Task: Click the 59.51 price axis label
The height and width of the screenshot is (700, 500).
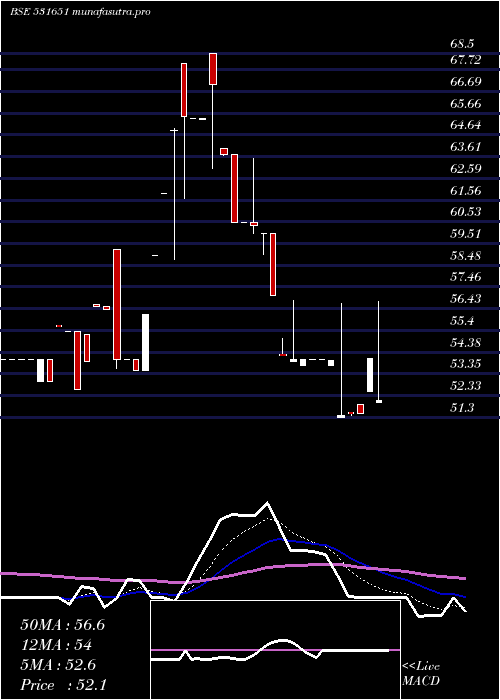Action: click(465, 234)
